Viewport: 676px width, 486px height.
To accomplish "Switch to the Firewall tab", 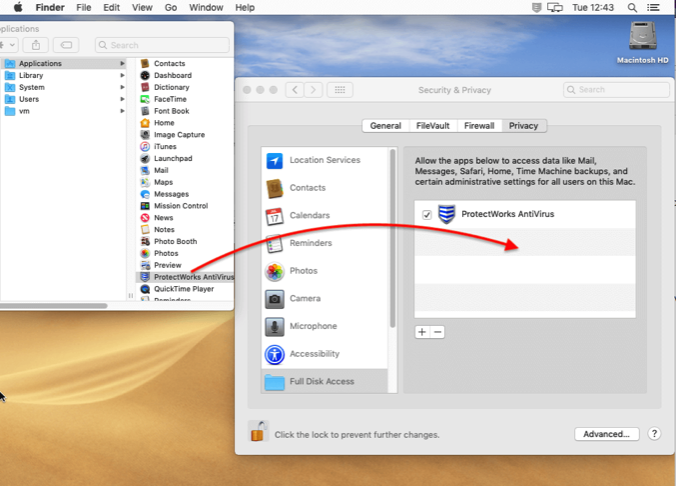I will tap(479, 125).
